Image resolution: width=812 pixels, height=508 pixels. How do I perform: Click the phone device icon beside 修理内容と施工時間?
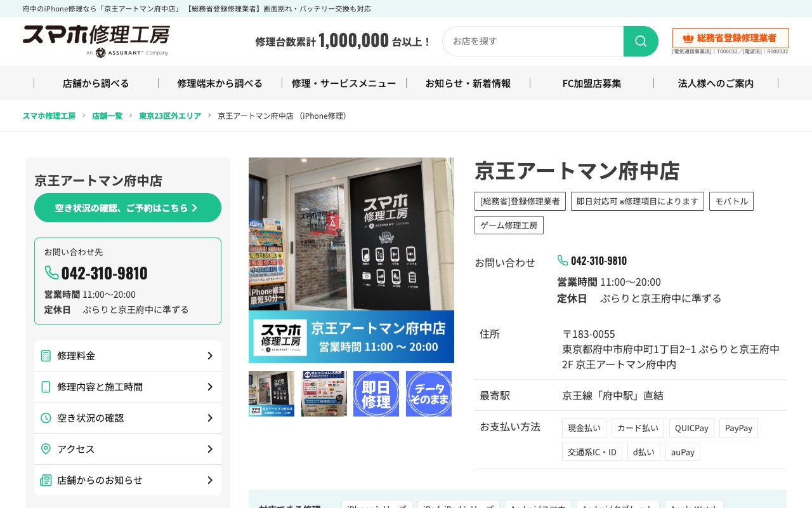point(46,387)
